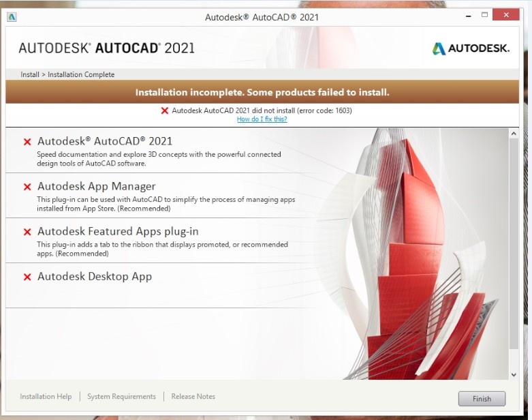Close the AutoCAD 2021 installer window
The width and height of the screenshot is (532, 420).
pos(506,15)
